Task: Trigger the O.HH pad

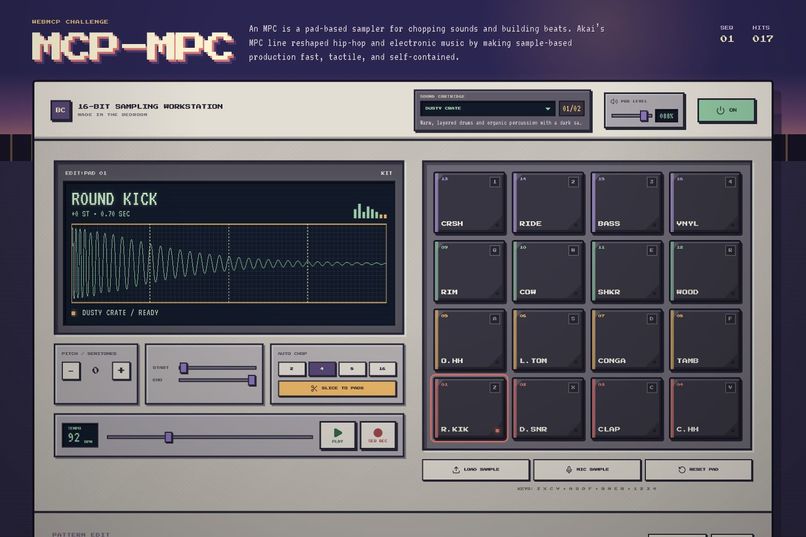Action: click(x=469, y=340)
